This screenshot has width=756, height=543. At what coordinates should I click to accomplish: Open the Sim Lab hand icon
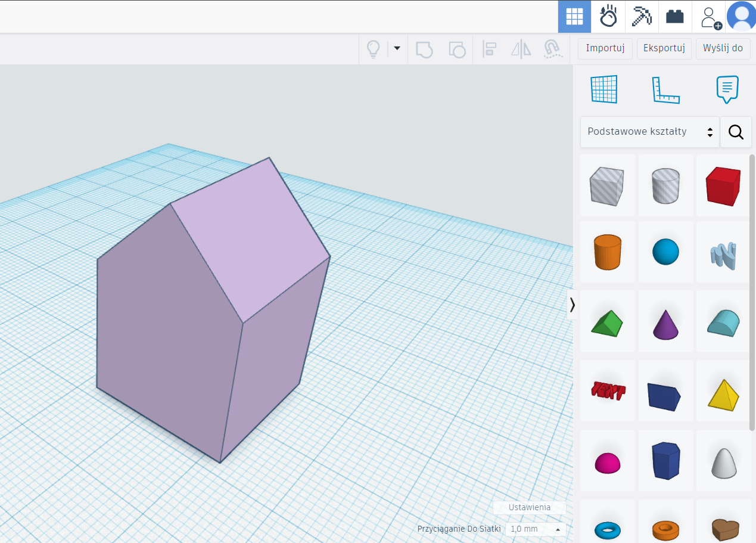[x=608, y=17]
